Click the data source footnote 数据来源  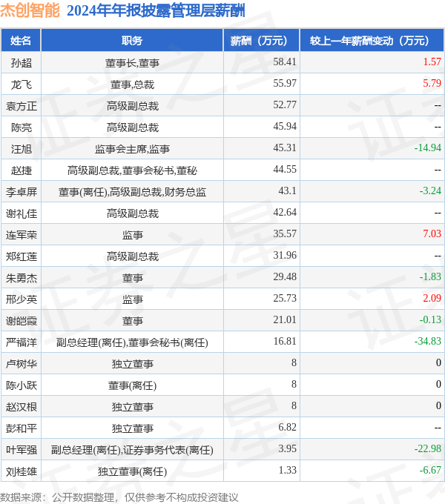(119, 497)
